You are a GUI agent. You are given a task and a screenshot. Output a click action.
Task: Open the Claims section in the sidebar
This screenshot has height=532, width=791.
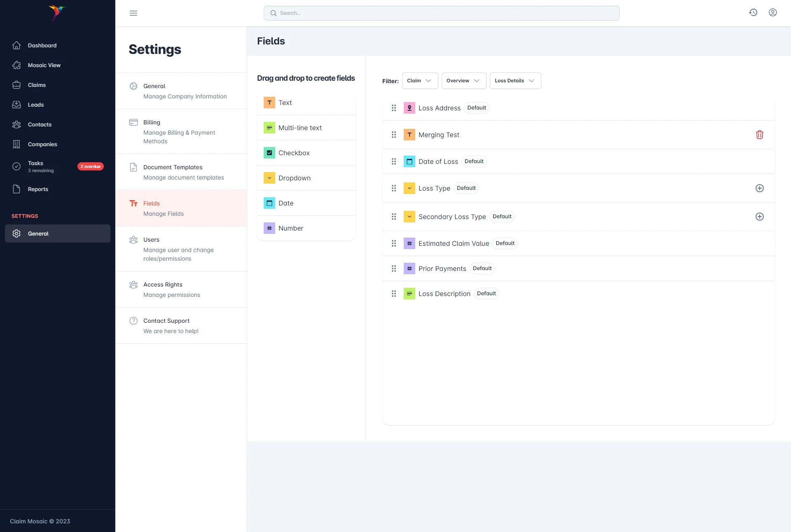pyautogui.click(x=36, y=85)
